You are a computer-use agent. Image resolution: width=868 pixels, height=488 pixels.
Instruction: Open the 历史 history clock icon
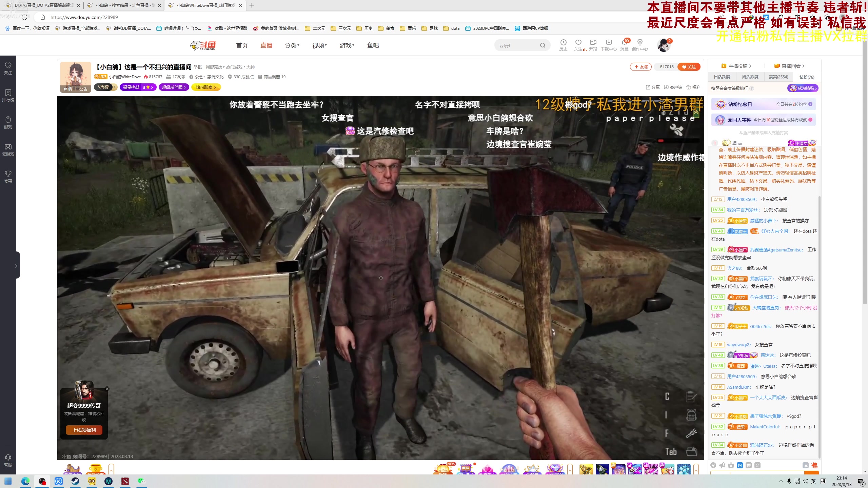click(x=563, y=45)
